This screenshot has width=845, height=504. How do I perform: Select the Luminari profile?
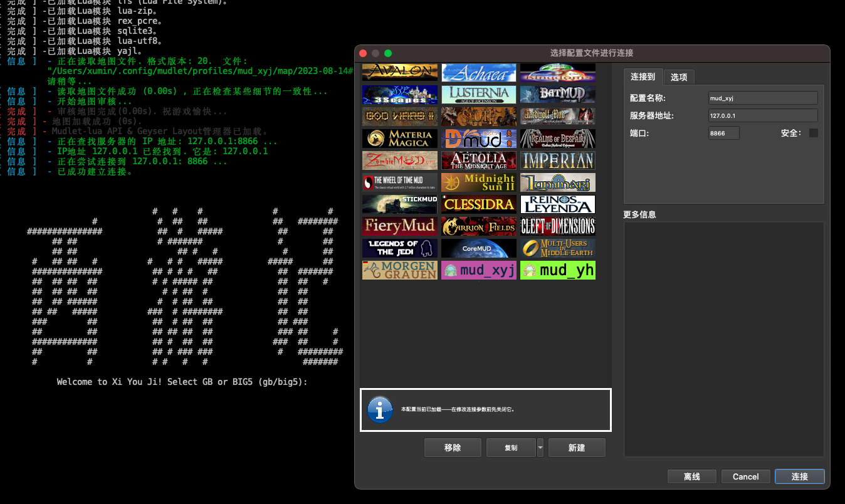(558, 182)
